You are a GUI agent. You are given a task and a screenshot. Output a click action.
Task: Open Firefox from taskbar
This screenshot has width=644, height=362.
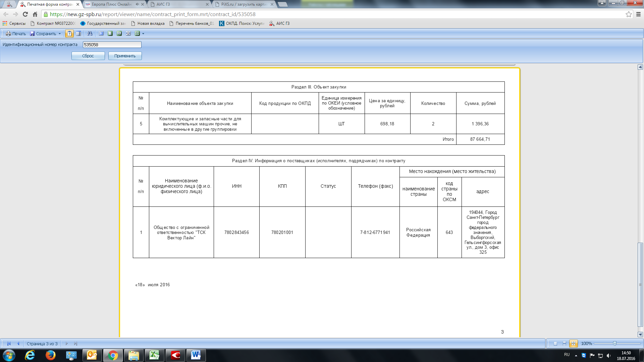click(51, 355)
